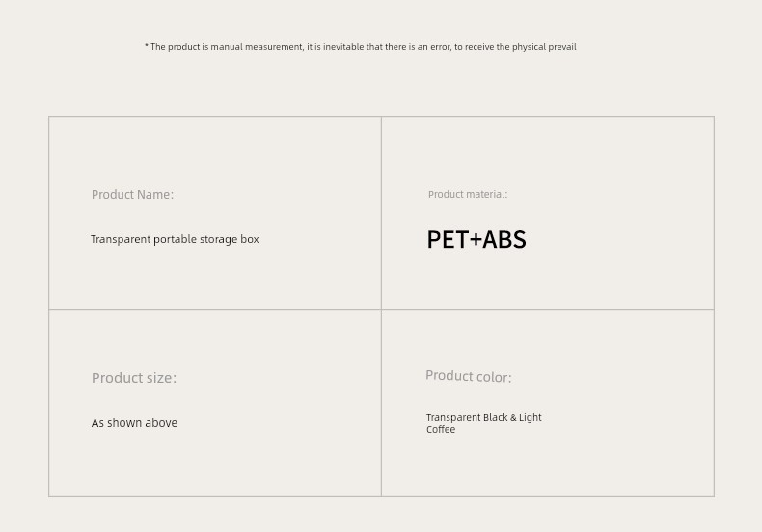Click the word Coffee in the color cell

point(441,429)
